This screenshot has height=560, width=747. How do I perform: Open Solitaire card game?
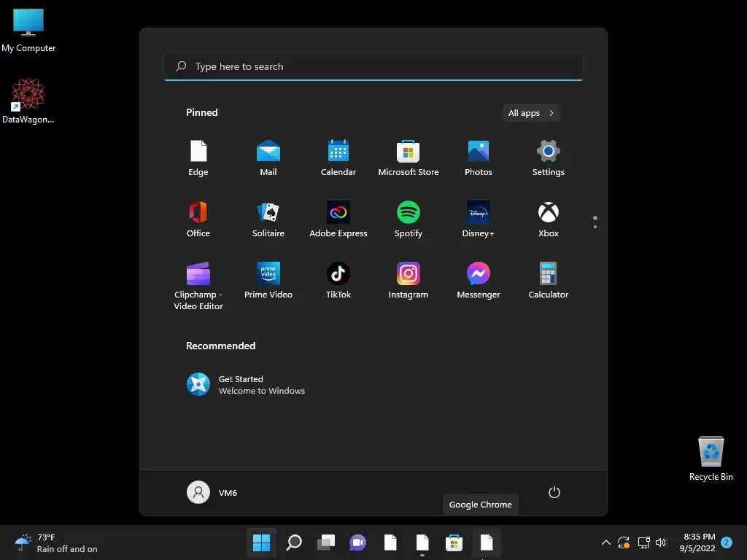pos(268,219)
